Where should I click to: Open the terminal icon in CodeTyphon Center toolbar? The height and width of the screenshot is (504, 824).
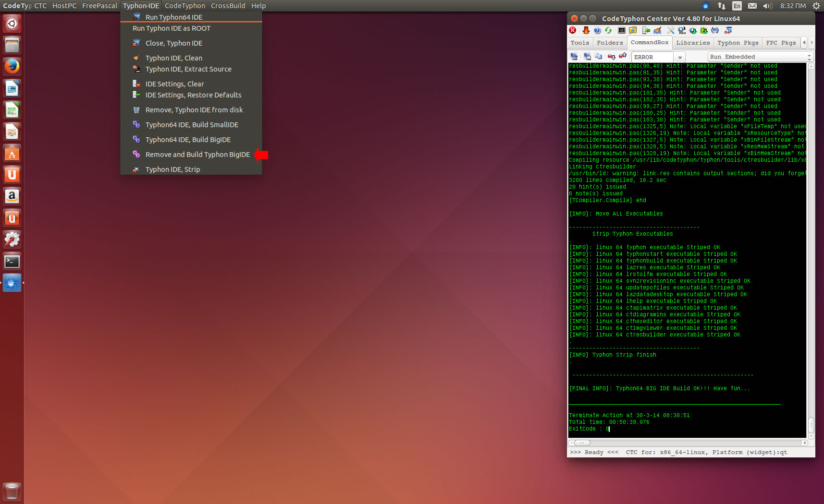click(x=622, y=30)
